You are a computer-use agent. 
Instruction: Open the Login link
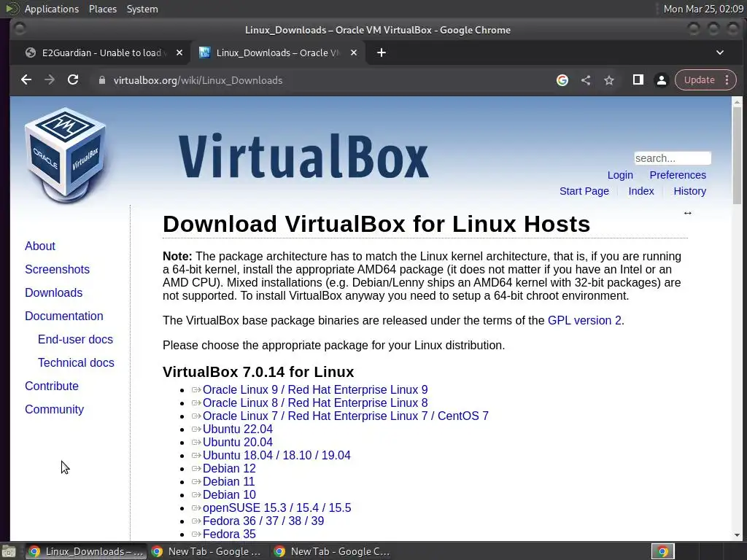(620, 175)
